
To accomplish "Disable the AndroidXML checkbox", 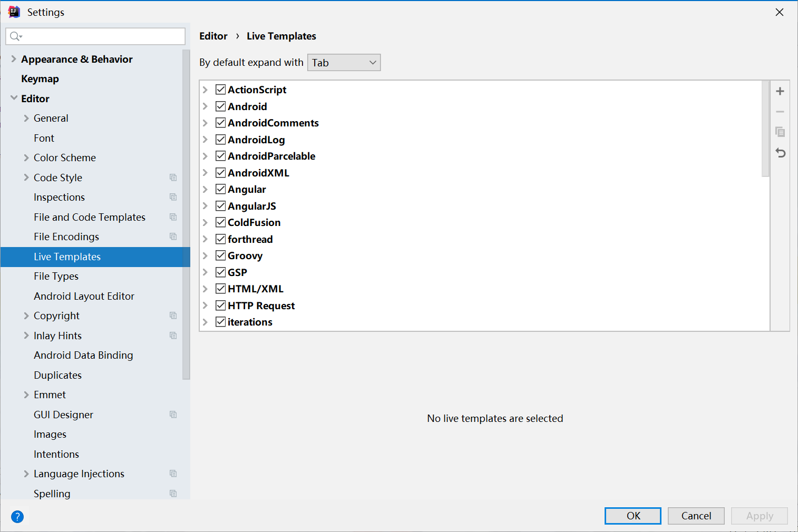I will point(221,173).
